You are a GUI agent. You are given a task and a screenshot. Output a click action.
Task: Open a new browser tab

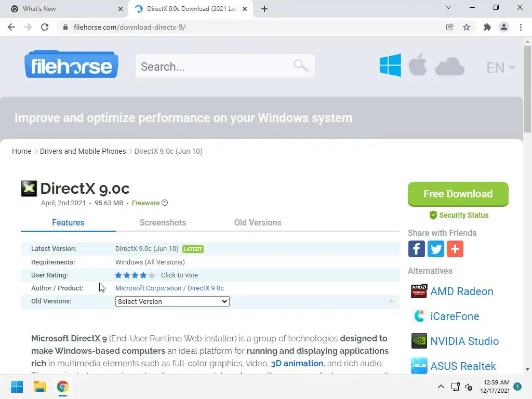click(x=264, y=9)
